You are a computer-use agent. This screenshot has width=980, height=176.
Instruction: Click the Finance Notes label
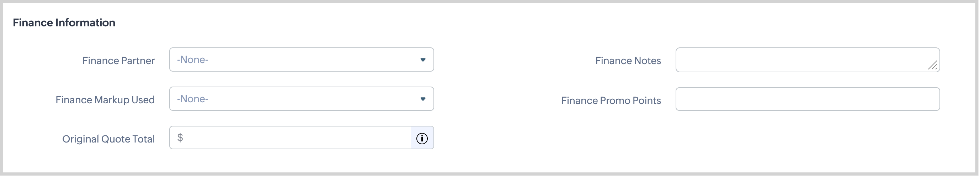(x=628, y=61)
